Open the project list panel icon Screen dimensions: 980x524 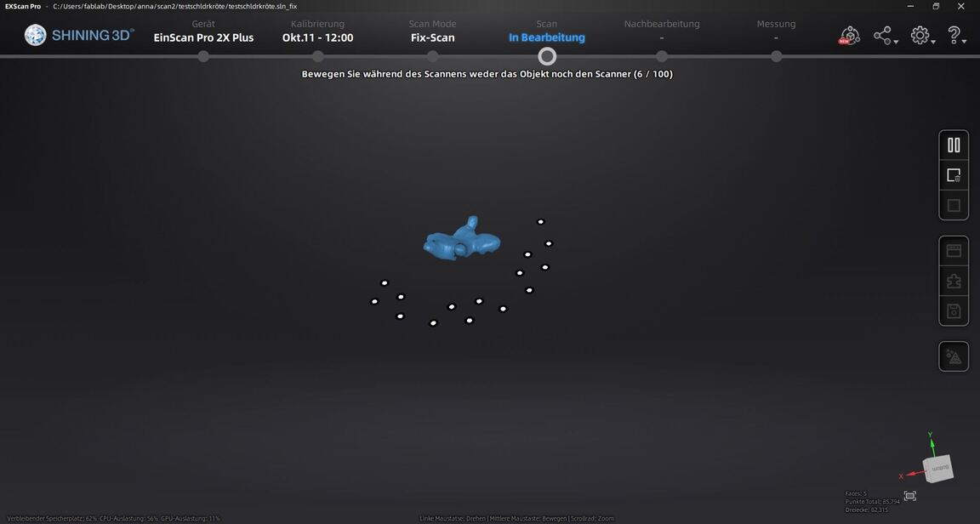(953, 251)
